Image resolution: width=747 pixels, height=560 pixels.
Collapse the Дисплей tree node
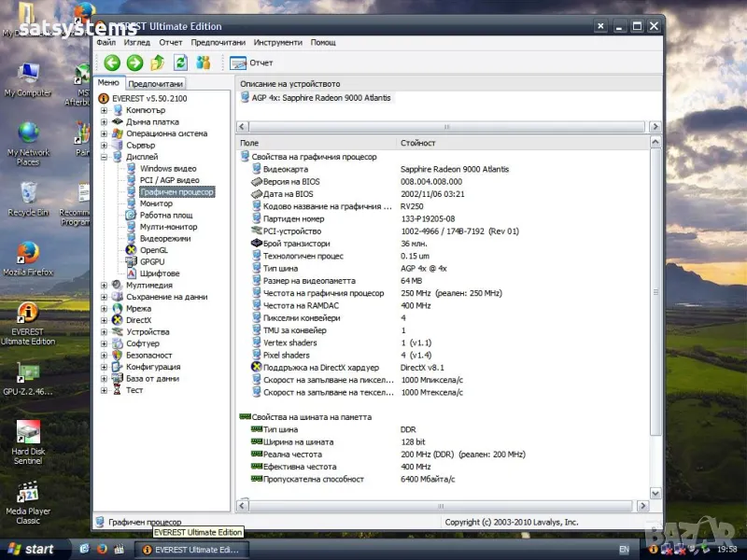[105, 157]
